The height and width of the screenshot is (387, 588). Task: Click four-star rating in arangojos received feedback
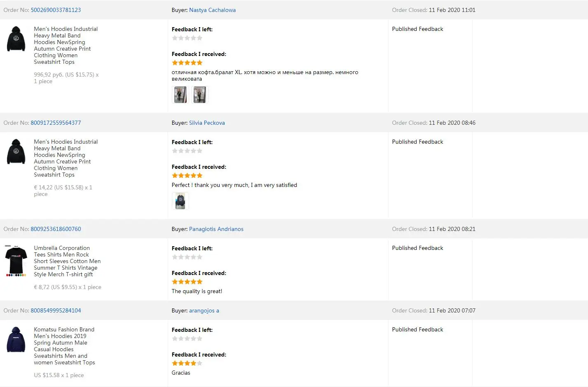(187, 363)
